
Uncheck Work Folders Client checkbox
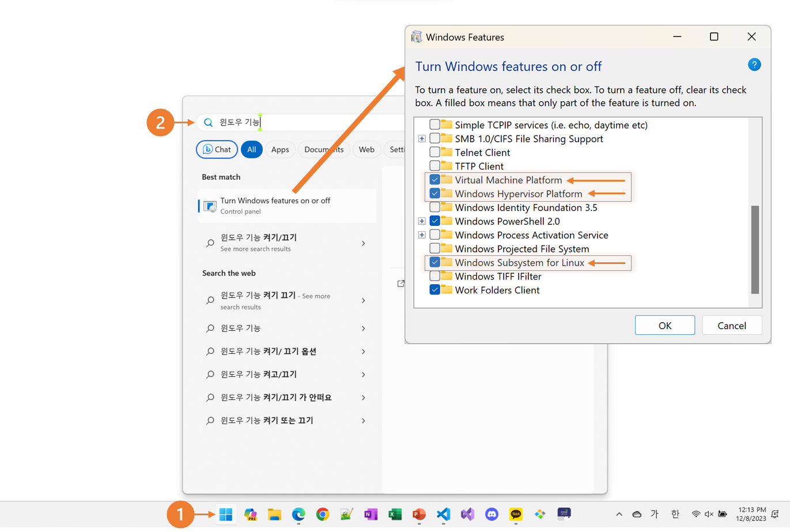435,290
